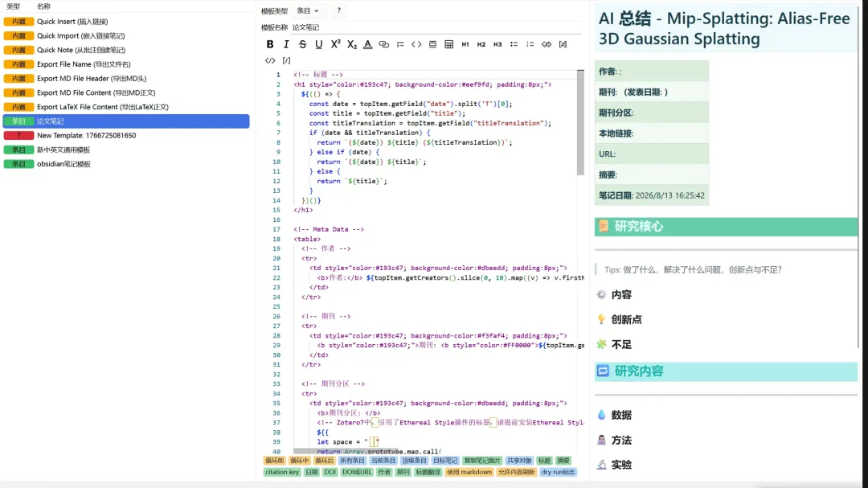Insert superscript formatting
This screenshot has height=488, width=868.
[335, 44]
